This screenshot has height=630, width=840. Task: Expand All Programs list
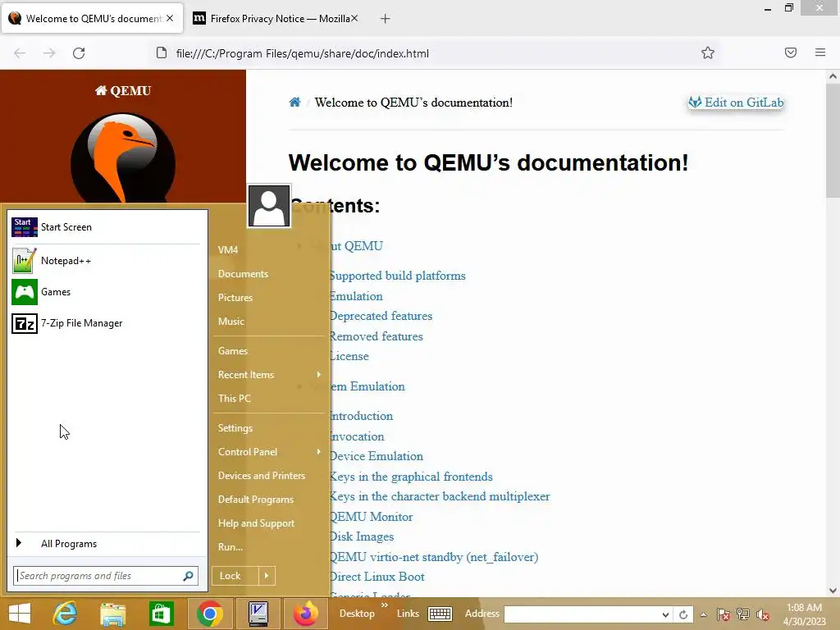tap(106, 544)
